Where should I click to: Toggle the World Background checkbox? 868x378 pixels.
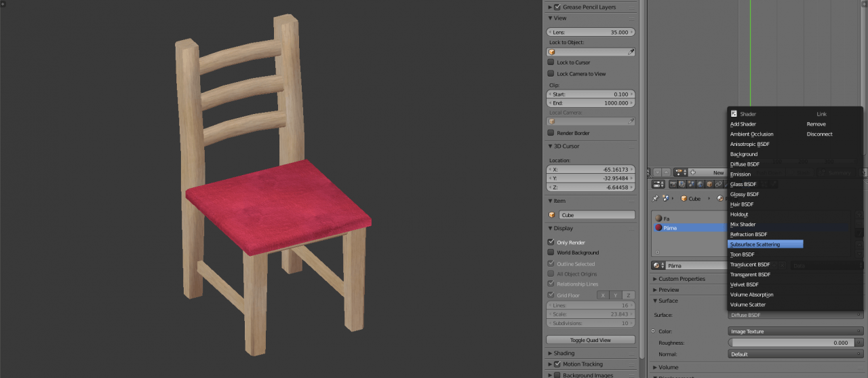pyautogui.click(x=551, y=252)
